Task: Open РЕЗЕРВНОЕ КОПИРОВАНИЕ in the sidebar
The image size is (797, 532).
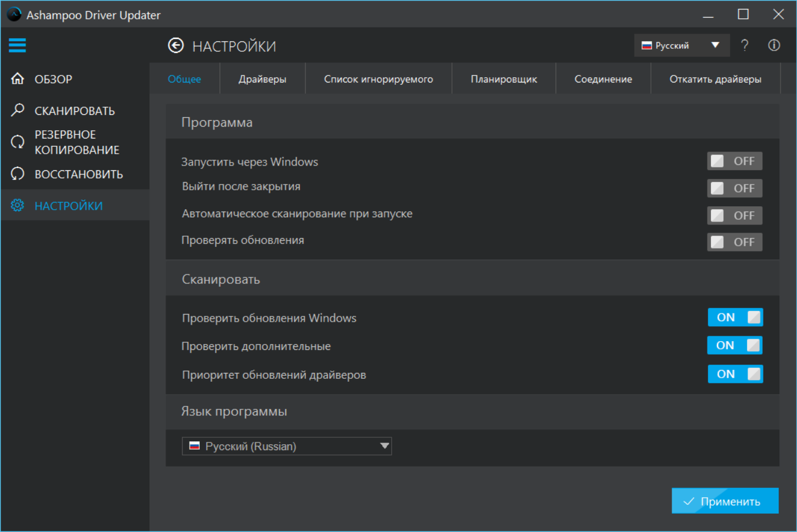Action: [75, 142]
